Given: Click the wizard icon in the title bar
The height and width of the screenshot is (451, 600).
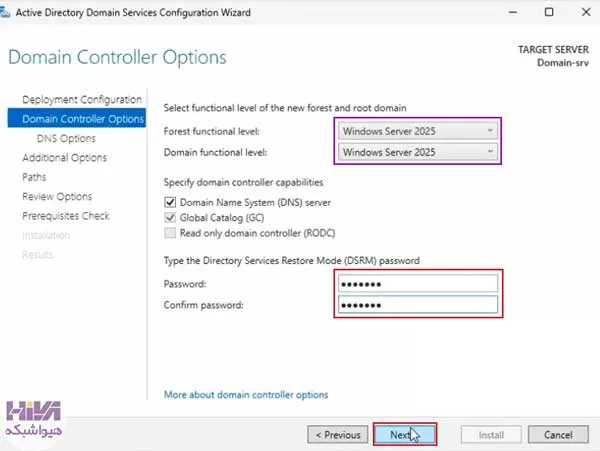Looking at the screenshot, I should [5, 13].
